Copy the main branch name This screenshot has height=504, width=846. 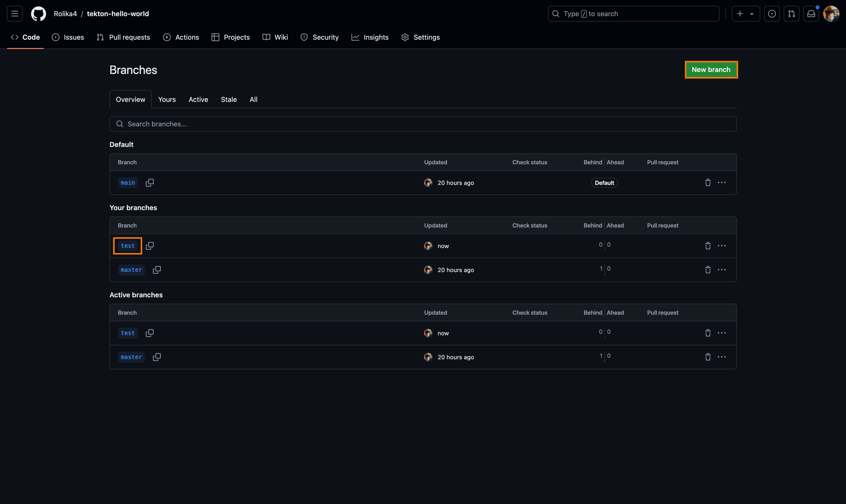[149, 183]
